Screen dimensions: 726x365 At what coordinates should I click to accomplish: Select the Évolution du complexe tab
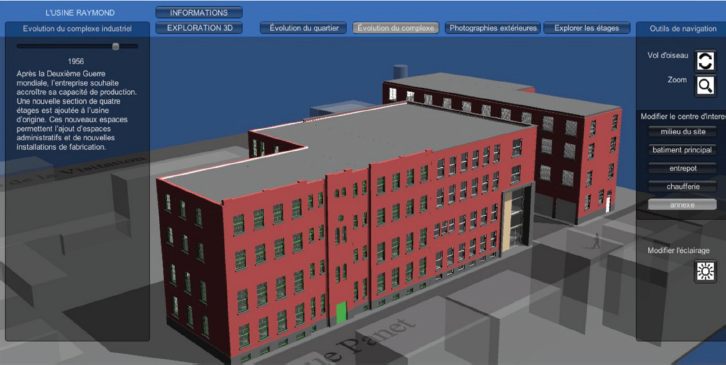tap(396, 28)
